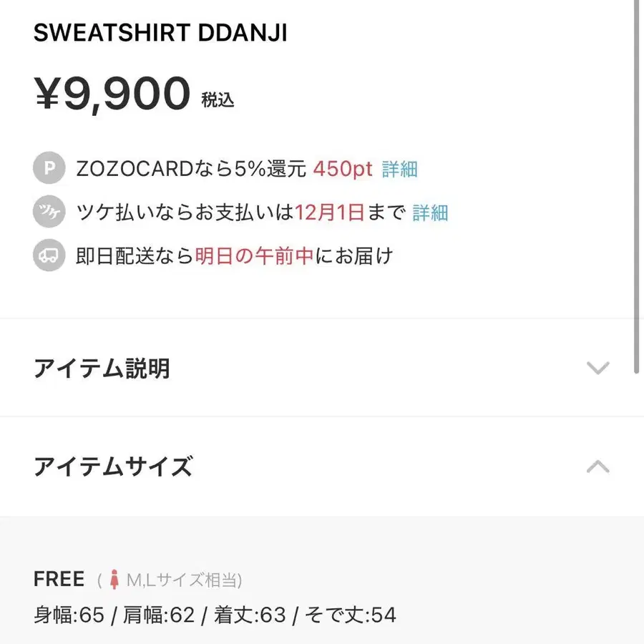644x644 pixels.
Task: Click the ¥9,900 price
Action: [112, 94]
